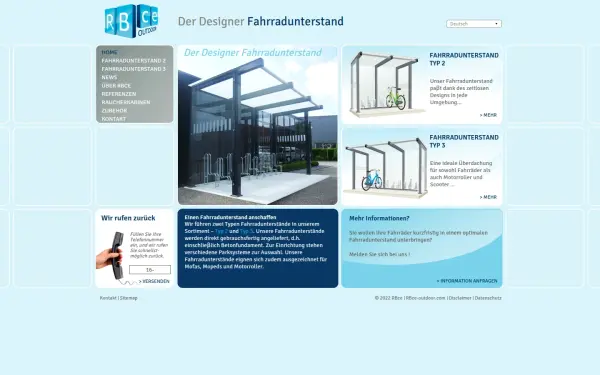Click MEHR link for Typ 2
This screenshot has width=600, height=375.
click(x=488, y=115)
